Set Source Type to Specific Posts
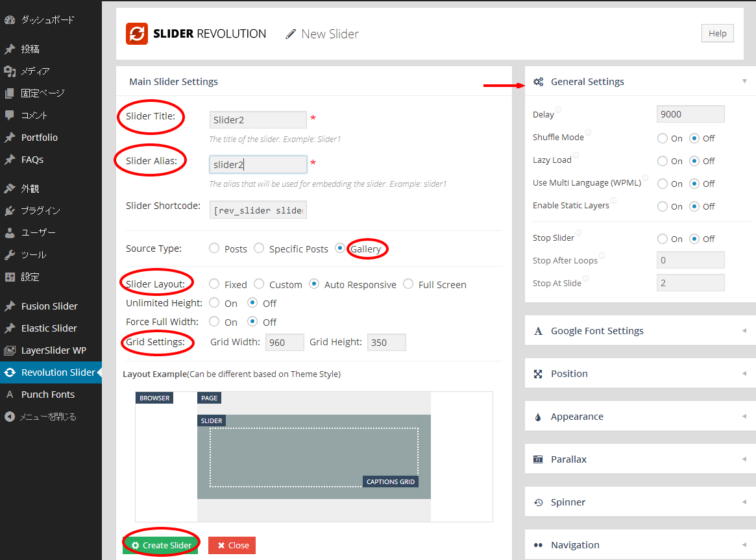 (x=259, y=248)
